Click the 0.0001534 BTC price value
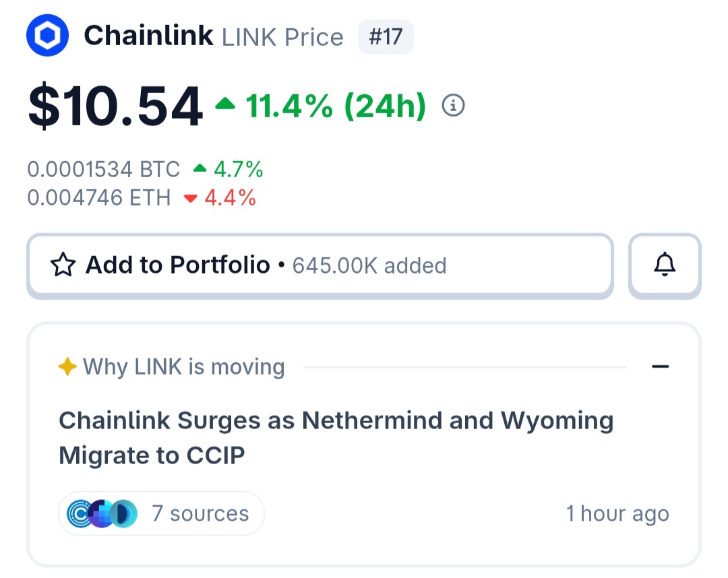 (104, 169)
